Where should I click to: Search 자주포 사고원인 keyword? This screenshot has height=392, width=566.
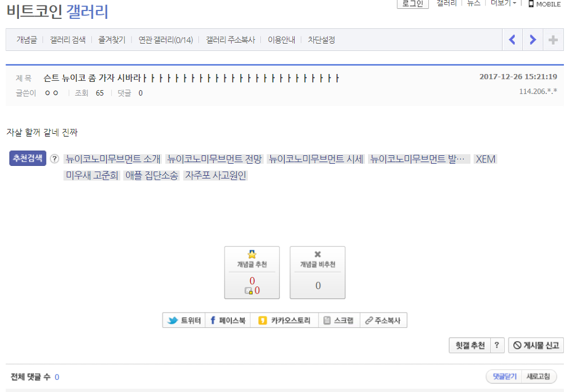click(216, 175)
